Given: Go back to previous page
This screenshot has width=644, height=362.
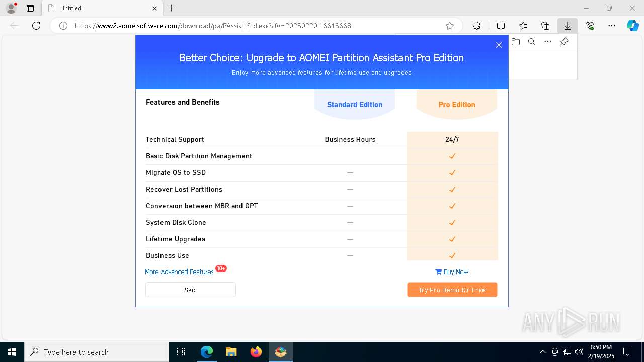Looking at the screenshot, I should (14, 26).
